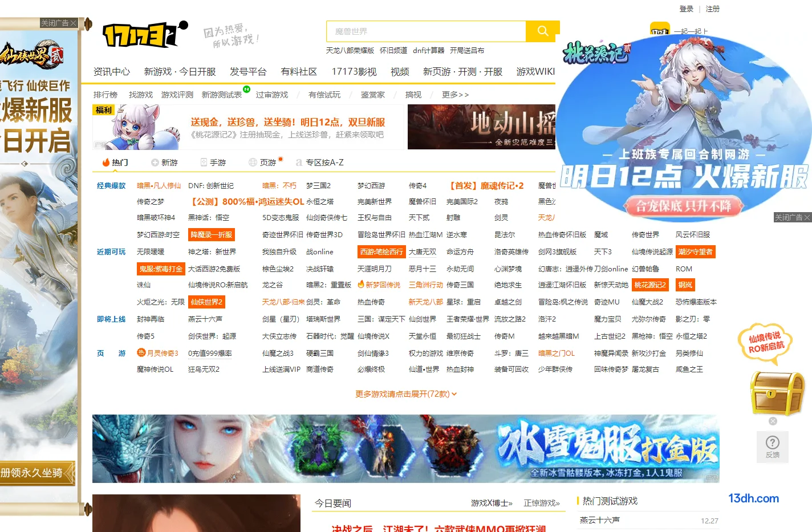Click the 西游:笔绘西行 orange tag
The image size is (812, 532).
tap(381, 252)
